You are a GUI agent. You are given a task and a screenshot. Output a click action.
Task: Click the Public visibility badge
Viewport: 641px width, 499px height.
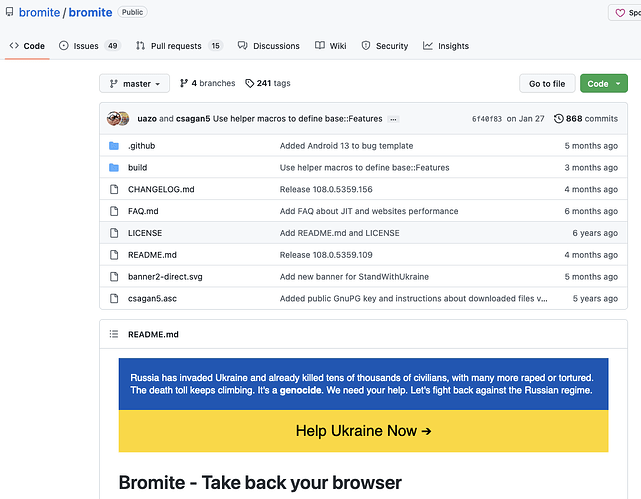pyautogui.click(x=132, y=12)
